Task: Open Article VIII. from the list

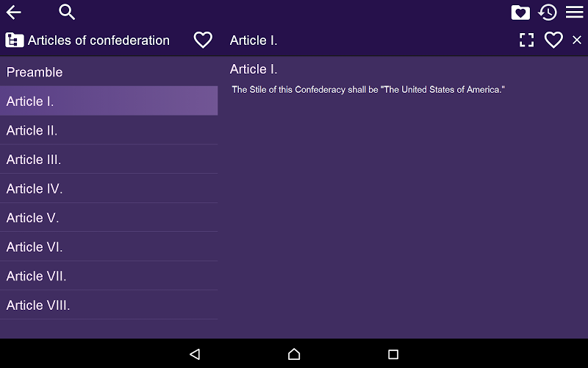Action: (x=109, y=305)
